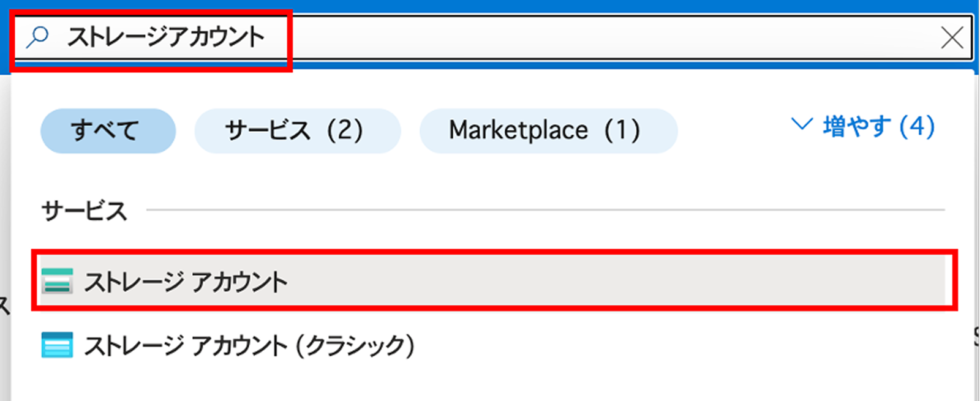Select the すべて filter tab
Screen dimensions: 980x401
click(x=108, y=130)
